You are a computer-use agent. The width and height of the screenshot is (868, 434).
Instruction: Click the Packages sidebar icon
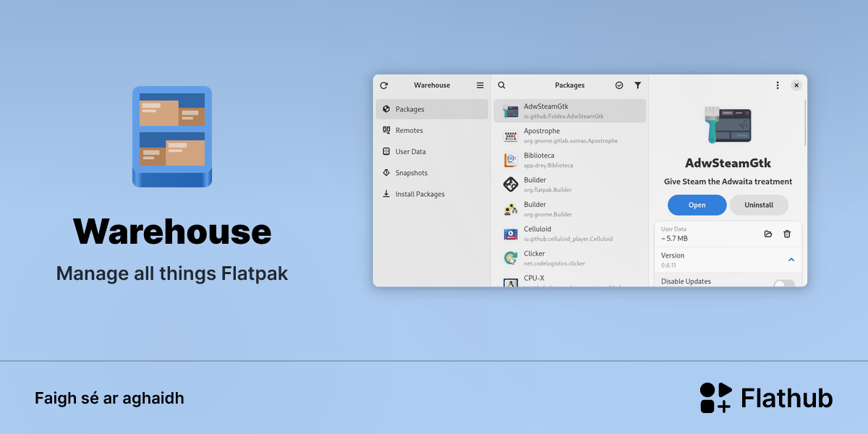click(387, 109)
